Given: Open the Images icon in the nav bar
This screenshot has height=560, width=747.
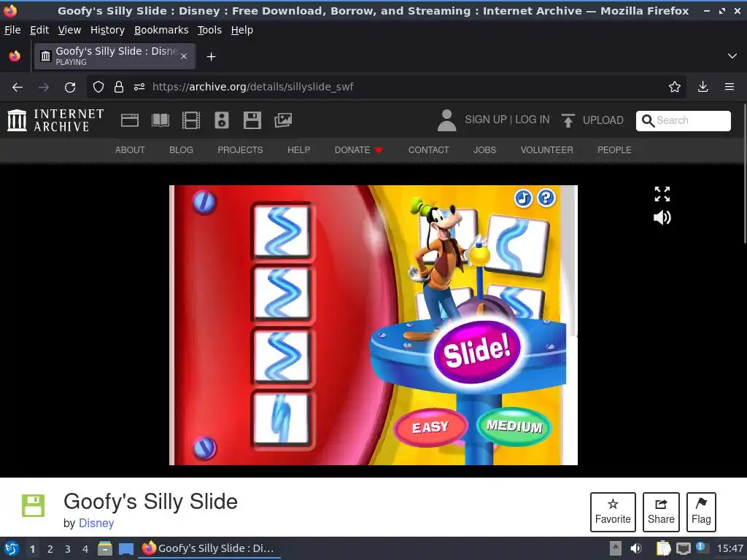Looking at the screenshot, I should [x=283, y=120].
